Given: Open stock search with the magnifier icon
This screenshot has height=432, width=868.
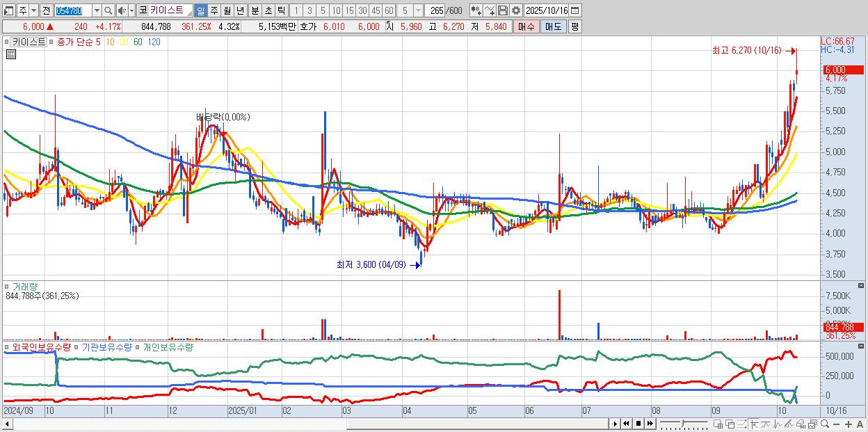Looking at the screenshot, I should 108,10.
